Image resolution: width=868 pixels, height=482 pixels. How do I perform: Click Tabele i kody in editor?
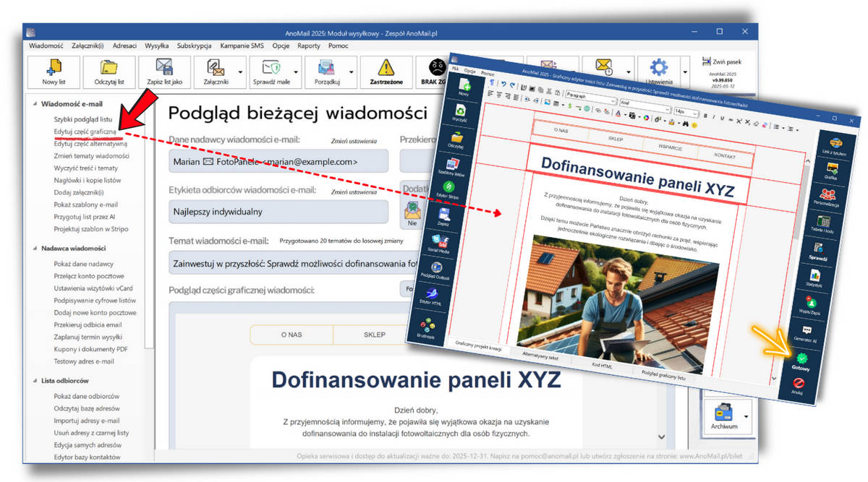[x=823, y=223]
